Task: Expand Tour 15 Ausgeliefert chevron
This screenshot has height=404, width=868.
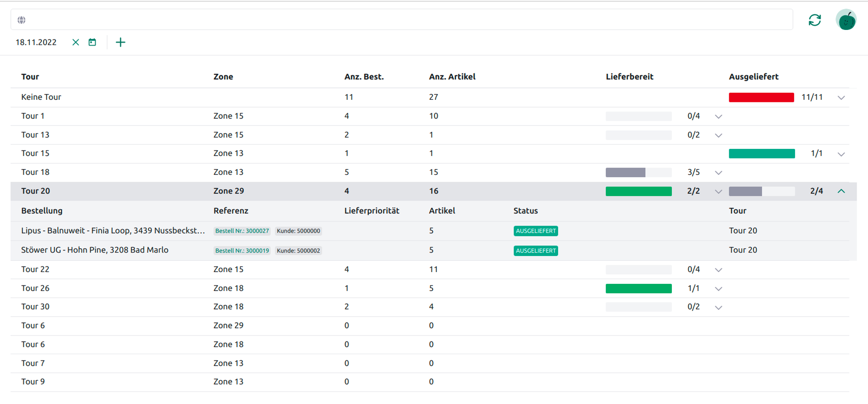Action: 841,154
